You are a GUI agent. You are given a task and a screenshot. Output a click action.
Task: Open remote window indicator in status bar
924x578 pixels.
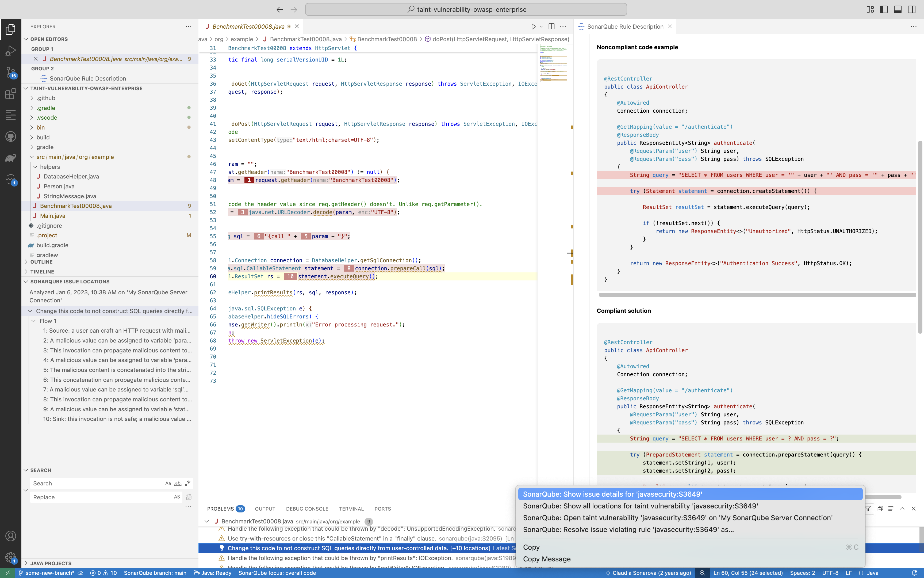pyautogui.click(x=7, y=573)
